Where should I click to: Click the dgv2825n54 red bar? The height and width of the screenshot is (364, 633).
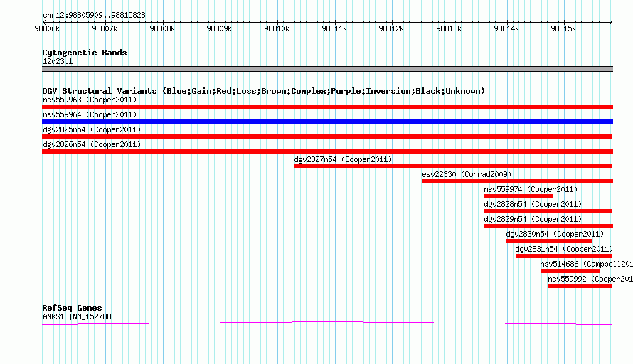pyautogui.click(x=327, y=136)
